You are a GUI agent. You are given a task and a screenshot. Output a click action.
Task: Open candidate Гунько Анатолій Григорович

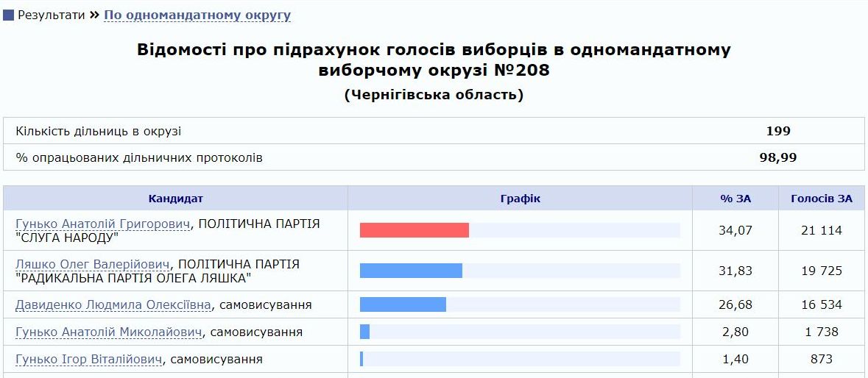pyautogui.click(x=102, y=224)
